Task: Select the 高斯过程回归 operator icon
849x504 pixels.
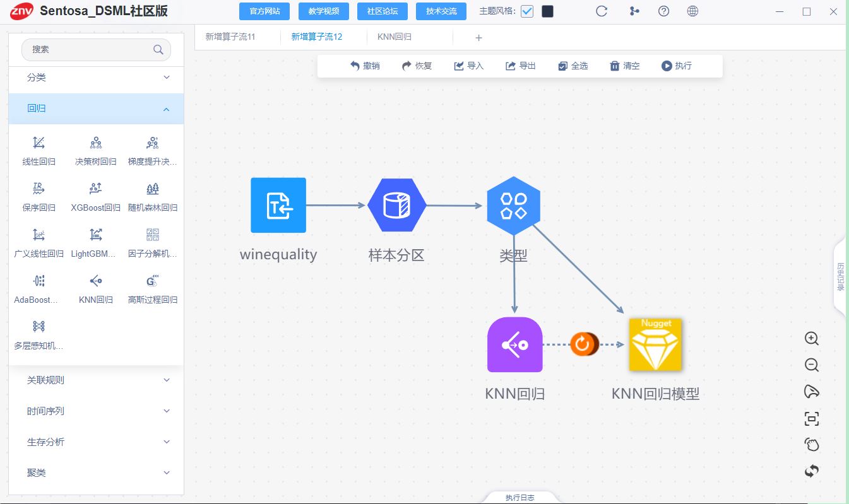Action: (152, 281)
